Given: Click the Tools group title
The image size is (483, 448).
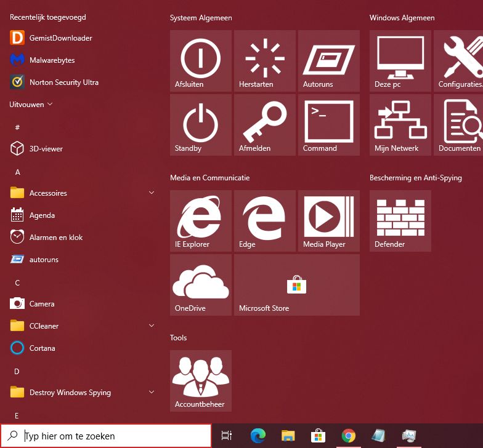Looking at the screenshot, I should (179, 338).
